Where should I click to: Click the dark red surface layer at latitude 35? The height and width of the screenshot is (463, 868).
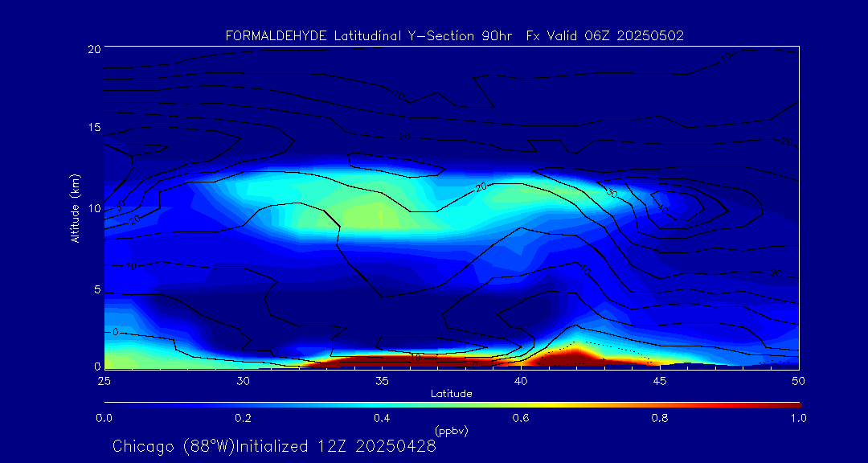382,362
